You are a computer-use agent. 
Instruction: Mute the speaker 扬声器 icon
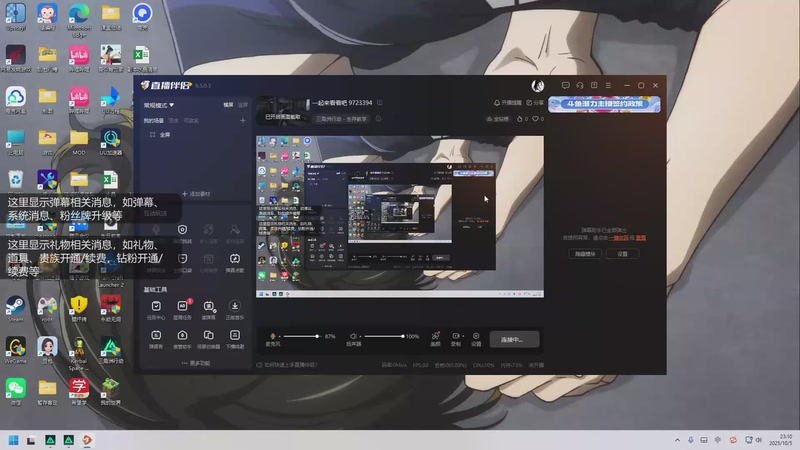[353, 336]
